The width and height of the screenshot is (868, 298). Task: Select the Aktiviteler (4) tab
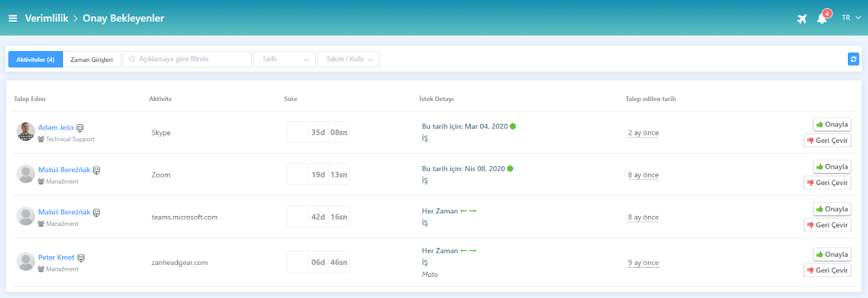click(x=35, y=60)
